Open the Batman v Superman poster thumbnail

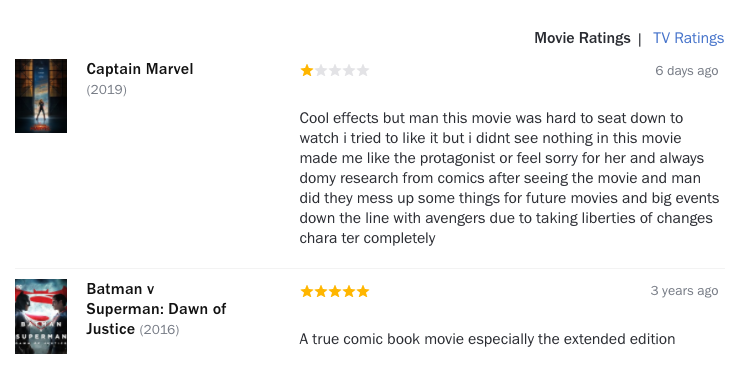[41, 316]
